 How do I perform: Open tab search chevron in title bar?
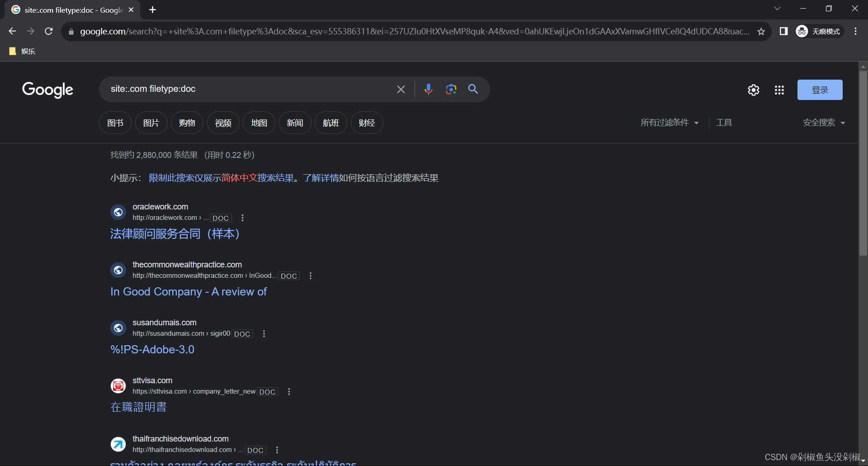pyautogui.click(x=777, y=9)
